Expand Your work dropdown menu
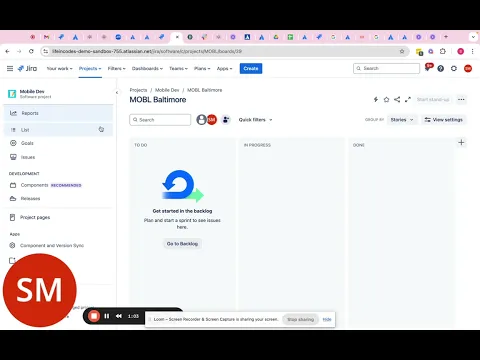This screenshot has height=360, width=480. [x=59, y=68]
